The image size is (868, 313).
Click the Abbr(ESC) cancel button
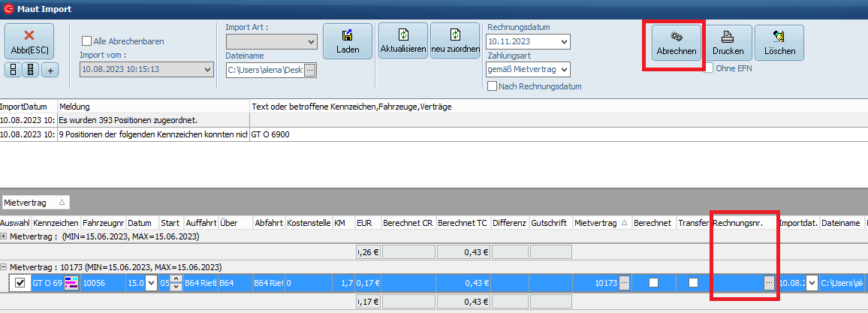(x=29, y=41)
